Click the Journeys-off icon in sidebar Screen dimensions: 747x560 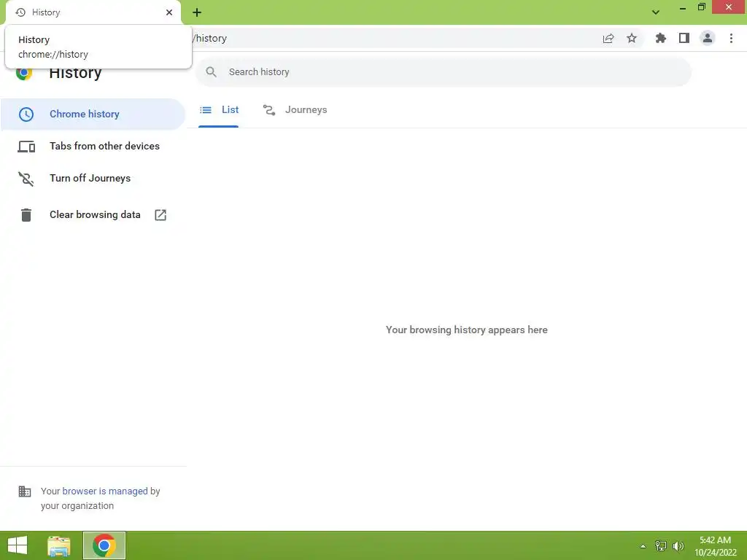pyautogui.click(x=26, y=179)
